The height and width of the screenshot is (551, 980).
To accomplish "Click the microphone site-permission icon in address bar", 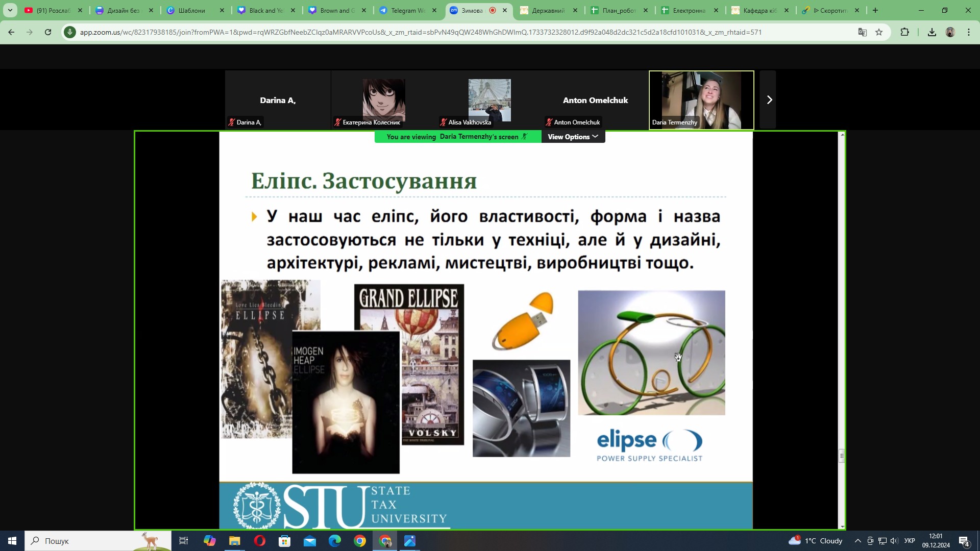I will pos(70,32).
